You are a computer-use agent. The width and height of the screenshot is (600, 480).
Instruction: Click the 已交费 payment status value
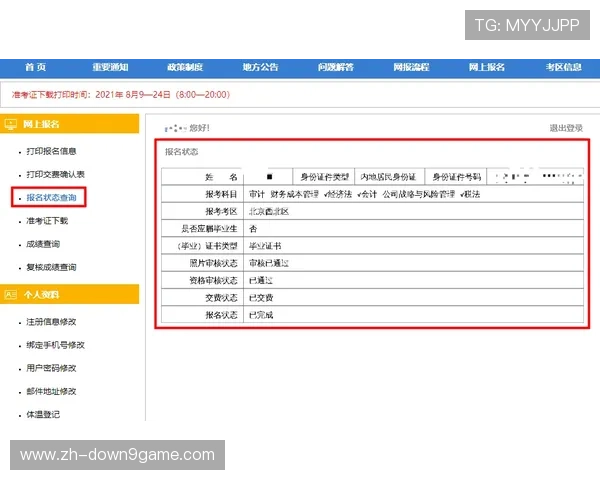click(261, 298)
